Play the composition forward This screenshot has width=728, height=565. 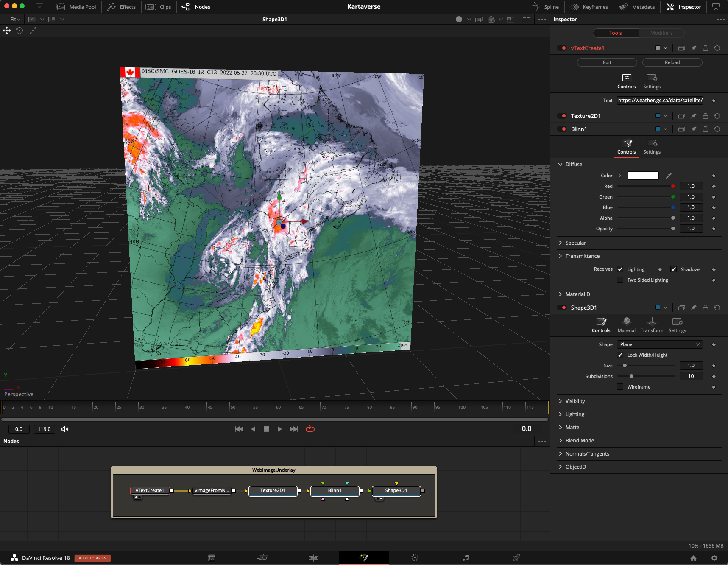point(279,429)
